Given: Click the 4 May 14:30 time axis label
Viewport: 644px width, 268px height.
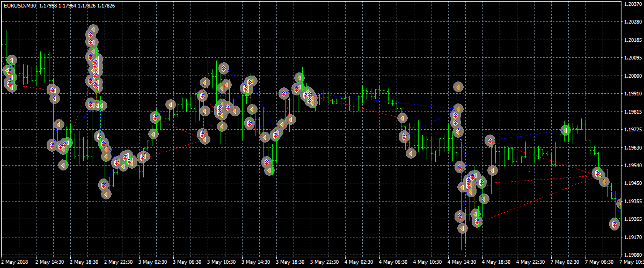Looking at the screenshot, I should pyautogui.click(x=462, y=263).
